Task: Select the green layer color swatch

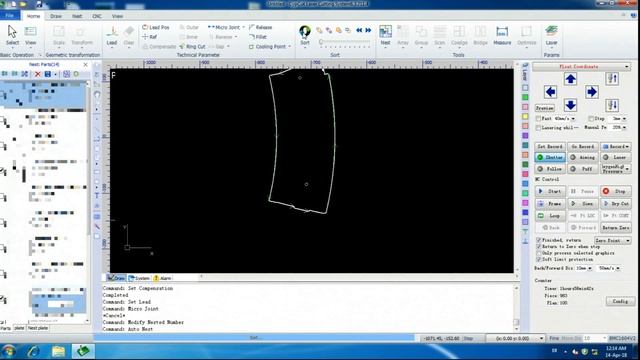Action: [x=525, y=97]
